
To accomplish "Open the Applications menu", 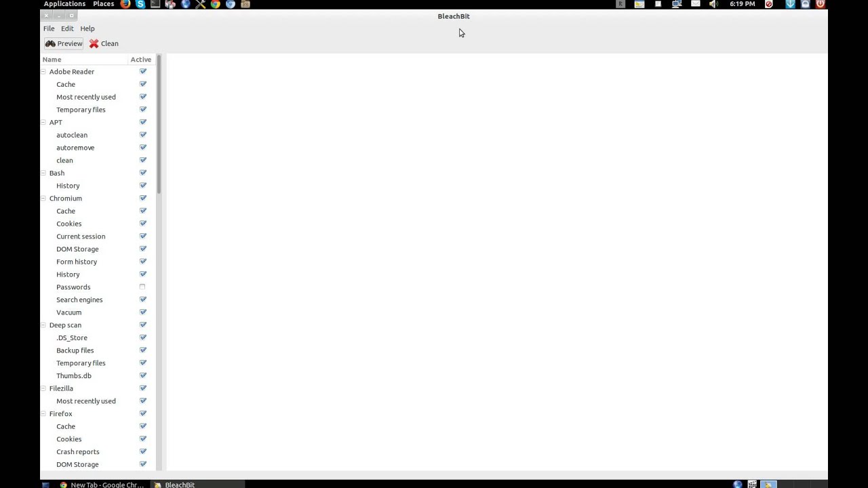I will pos(64,4).
